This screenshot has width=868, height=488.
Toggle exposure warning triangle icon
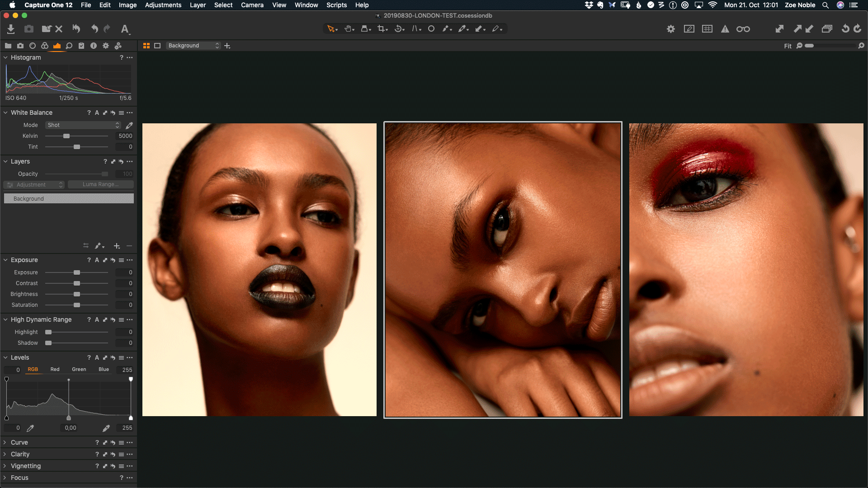click(725, 29)
